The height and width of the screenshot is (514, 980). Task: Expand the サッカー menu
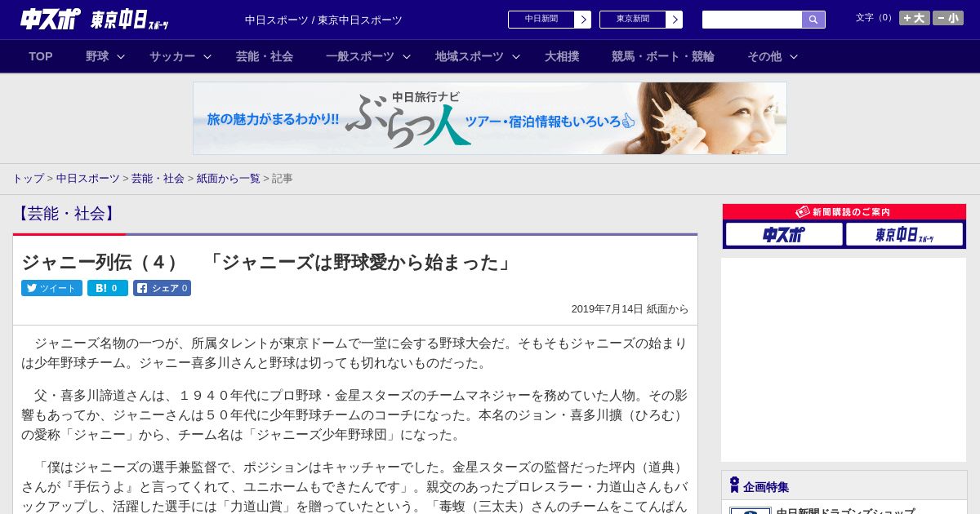coord(180,56)
